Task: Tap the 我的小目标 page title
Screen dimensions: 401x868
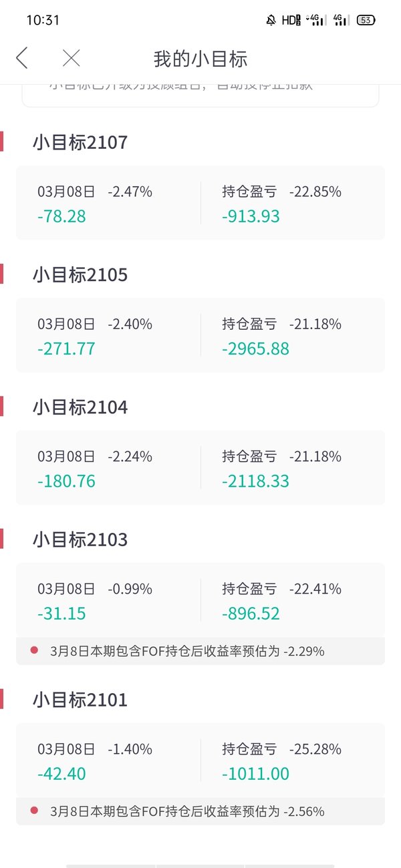Action: click(200, 59)
